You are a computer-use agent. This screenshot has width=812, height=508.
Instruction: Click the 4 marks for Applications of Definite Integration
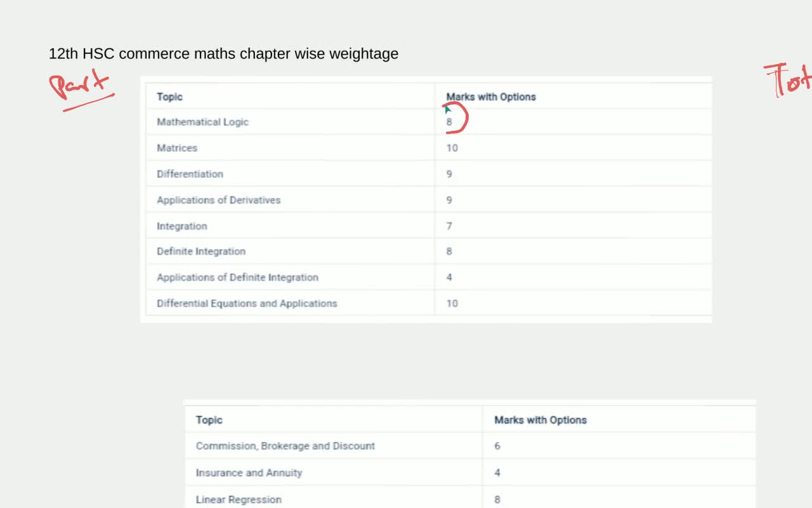point(449,277)
